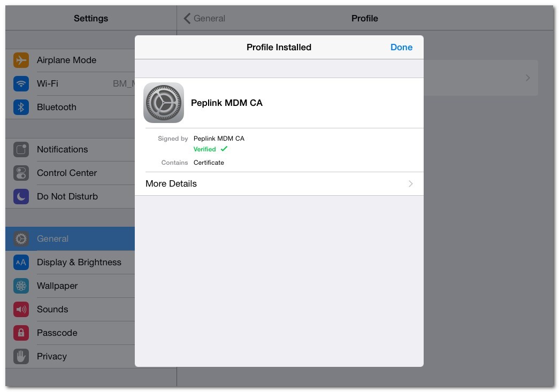Tap the Control Center icon
This screenshot has width=559, height=392.
coord(21,173)
